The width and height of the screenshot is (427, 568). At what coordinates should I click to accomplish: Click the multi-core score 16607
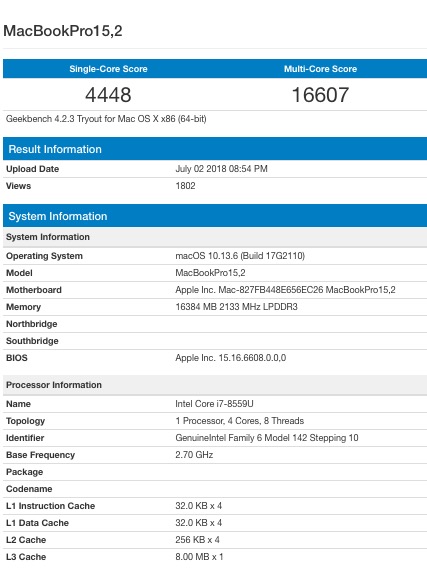pyautogui.click(x=321, y=95)
